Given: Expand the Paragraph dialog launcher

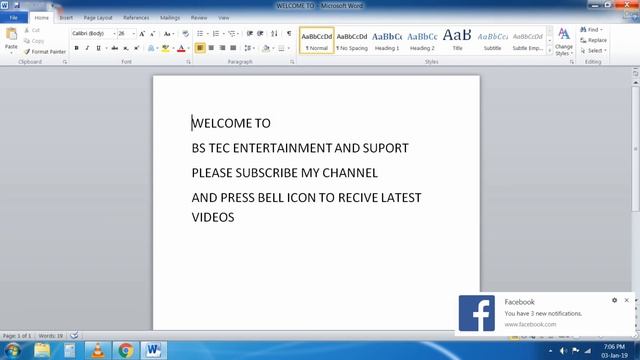Looking at the screenshot, I should [x=292, y=62].
